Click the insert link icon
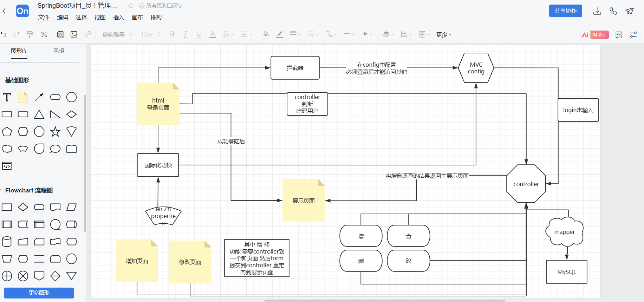Image resolution: width=644 pixels, height=302 pixels. coord(87,34)
